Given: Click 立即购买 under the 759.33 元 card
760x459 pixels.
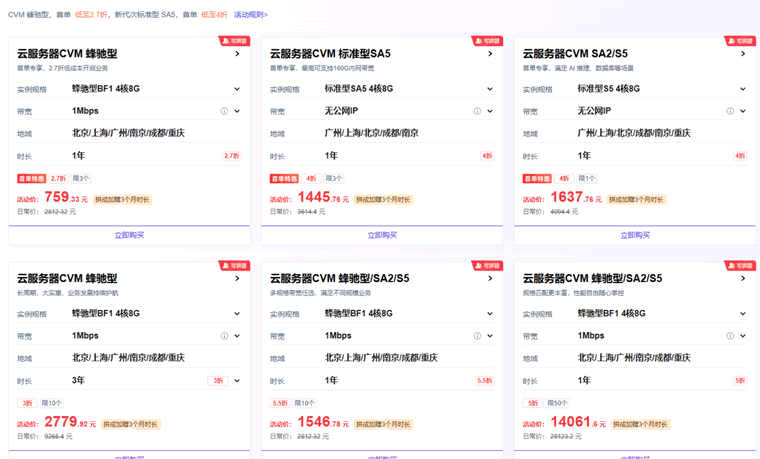Looking at the screenshot, I should click(x=129, y=235).
